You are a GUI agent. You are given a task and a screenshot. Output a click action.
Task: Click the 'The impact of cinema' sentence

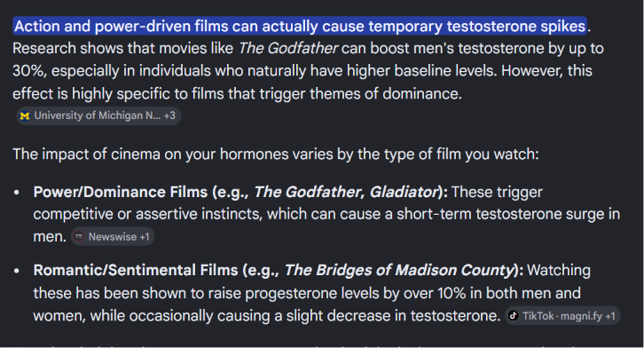click(x=276, y=154)
